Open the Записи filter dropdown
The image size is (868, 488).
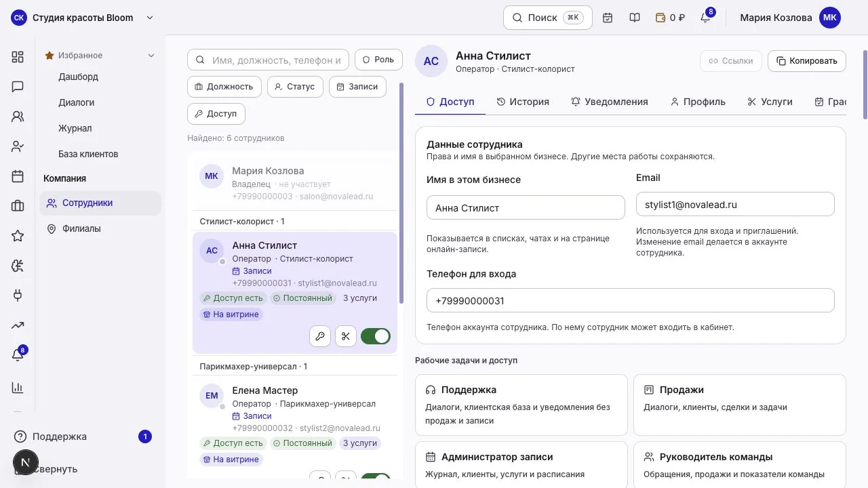pyautogui.click(x=357, y=87)
